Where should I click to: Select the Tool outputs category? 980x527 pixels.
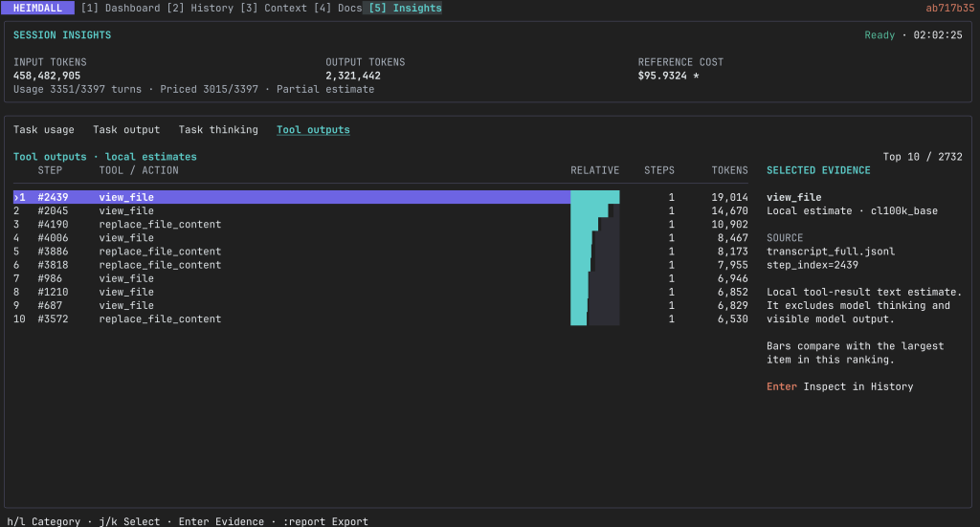(313, 130)
